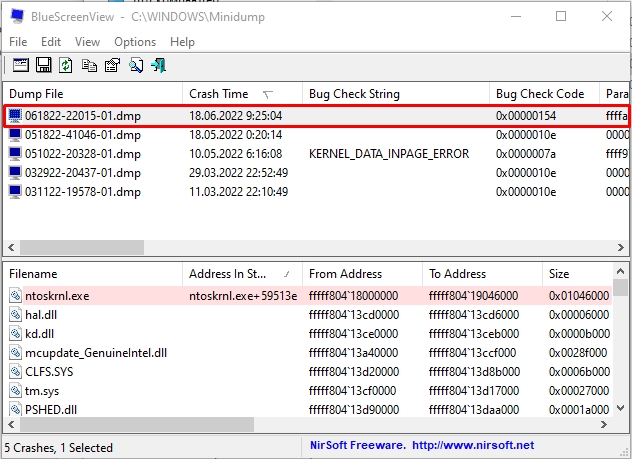Click the Save Selected Items floppy icon
Screen dimensions: 632x459
coord(43,65)
